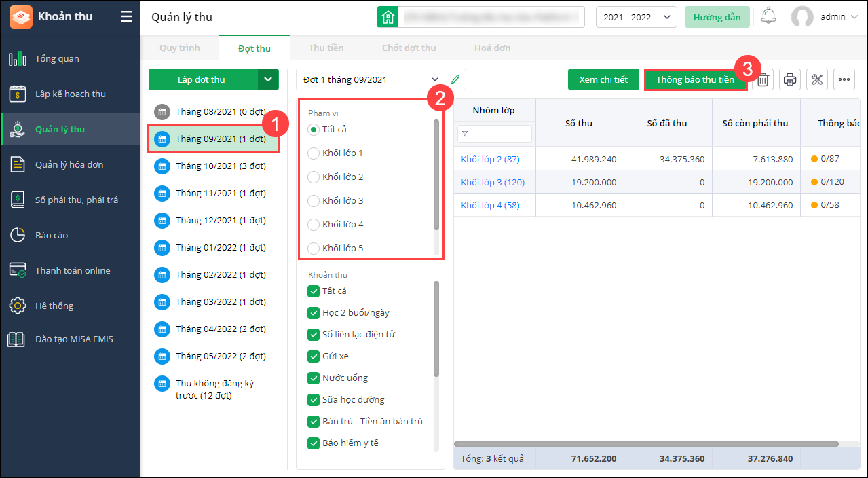Open the 2021 - 2022 school year dropdown
The height and width of the screenshot is (478, 868).
click(637, 17)
